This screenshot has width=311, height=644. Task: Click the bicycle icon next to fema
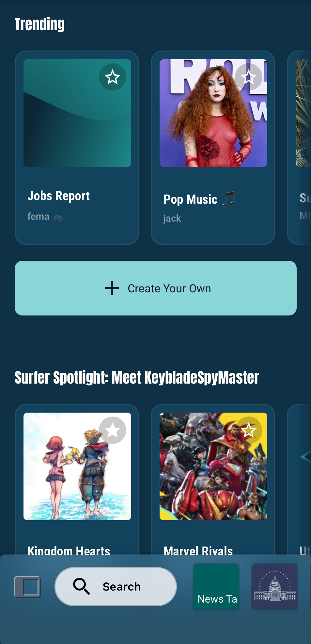[x=58, y=217]
